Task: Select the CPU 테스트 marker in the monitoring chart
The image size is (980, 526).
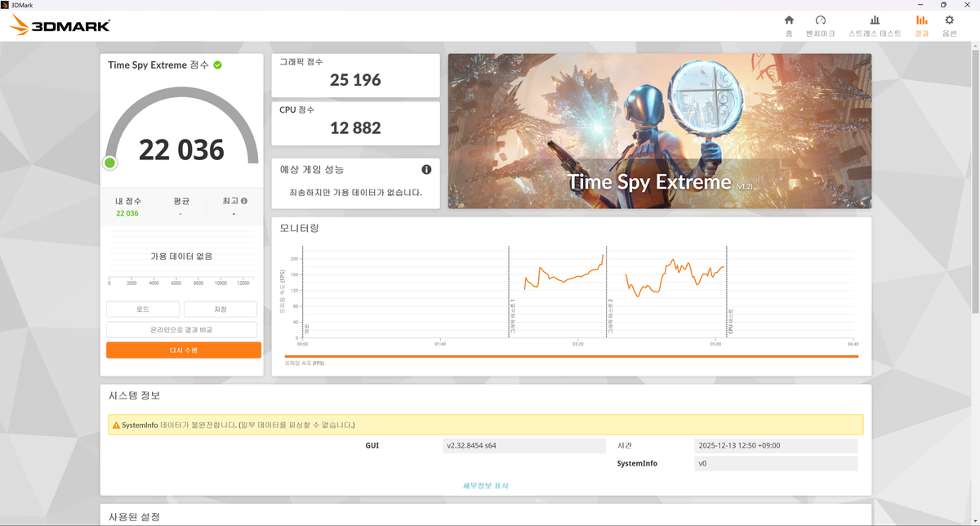Action: click(x=730, y=321)
